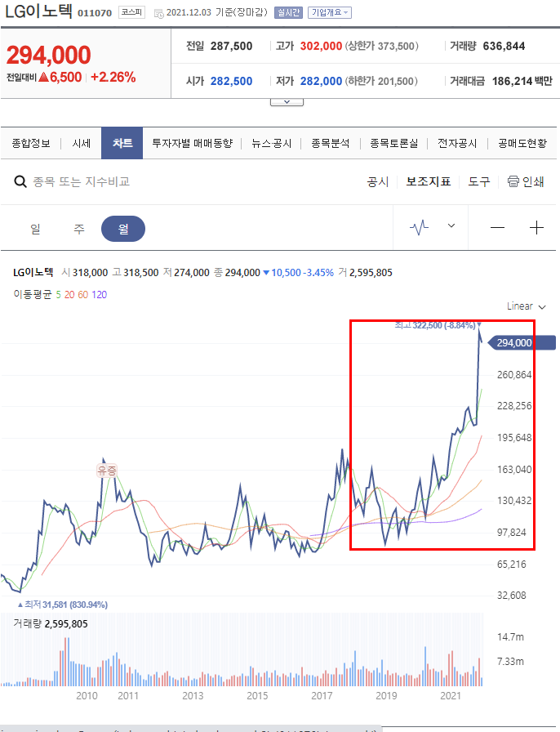Click the 최고 322,500 high marker
The height and width of the screenshot is (732, 560).
pos(438,325)
